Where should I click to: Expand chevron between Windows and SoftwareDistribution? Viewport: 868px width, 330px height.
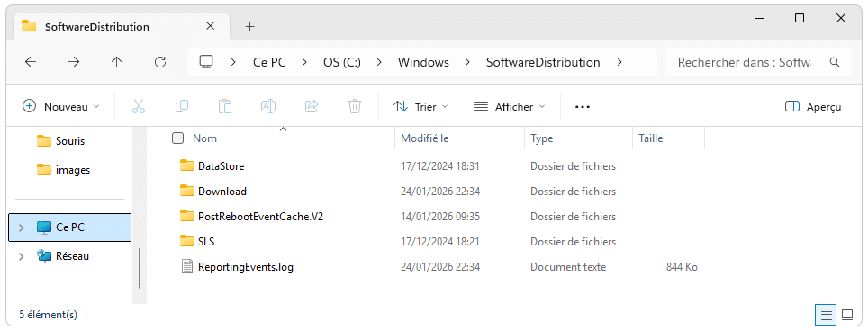point(468,62)
